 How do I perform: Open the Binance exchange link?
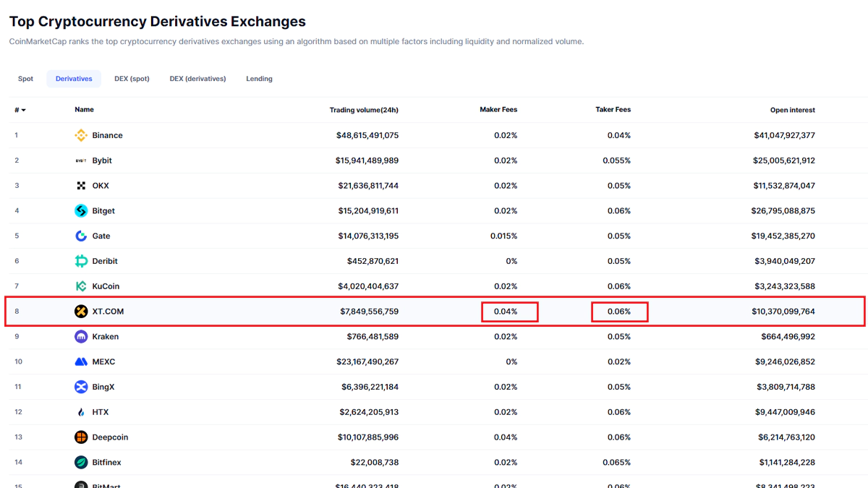click(107, 135)
